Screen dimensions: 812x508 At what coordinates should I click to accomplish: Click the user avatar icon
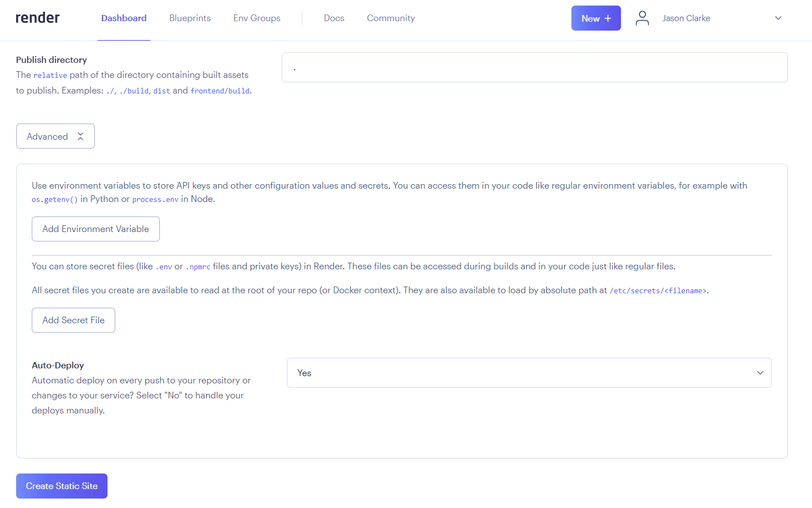pos(642,18)
